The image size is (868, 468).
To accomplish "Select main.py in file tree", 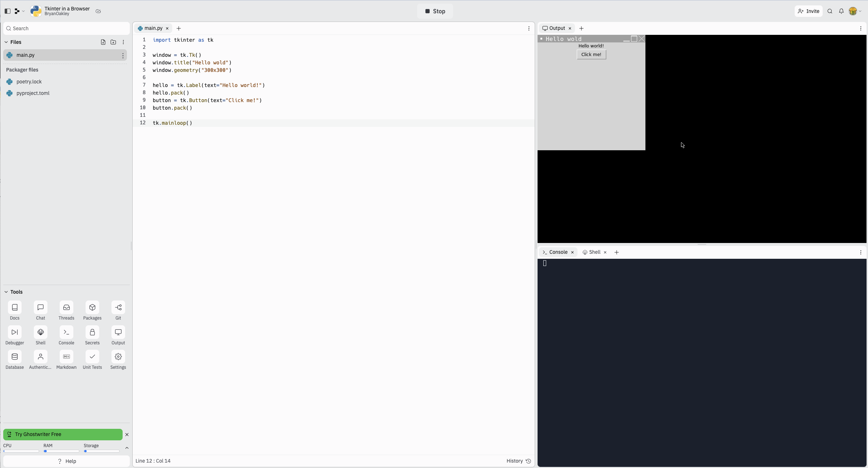I will 26,55.
